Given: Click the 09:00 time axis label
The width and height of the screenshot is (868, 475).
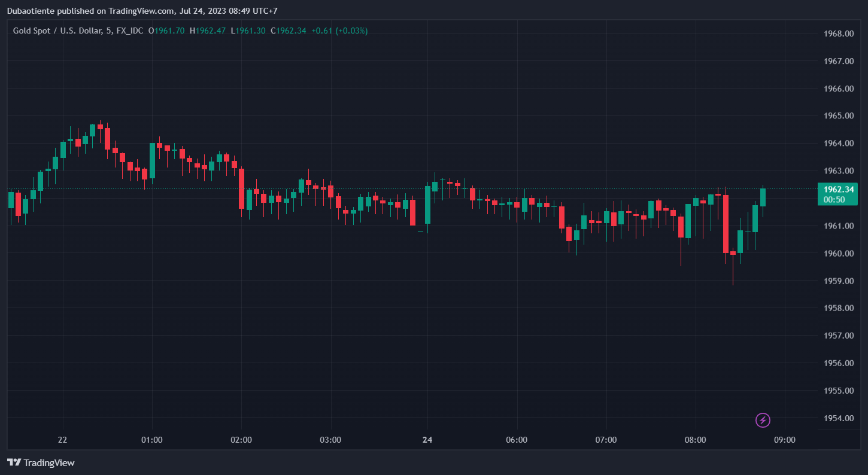Looking at the screenshot, I should point(785,440).
